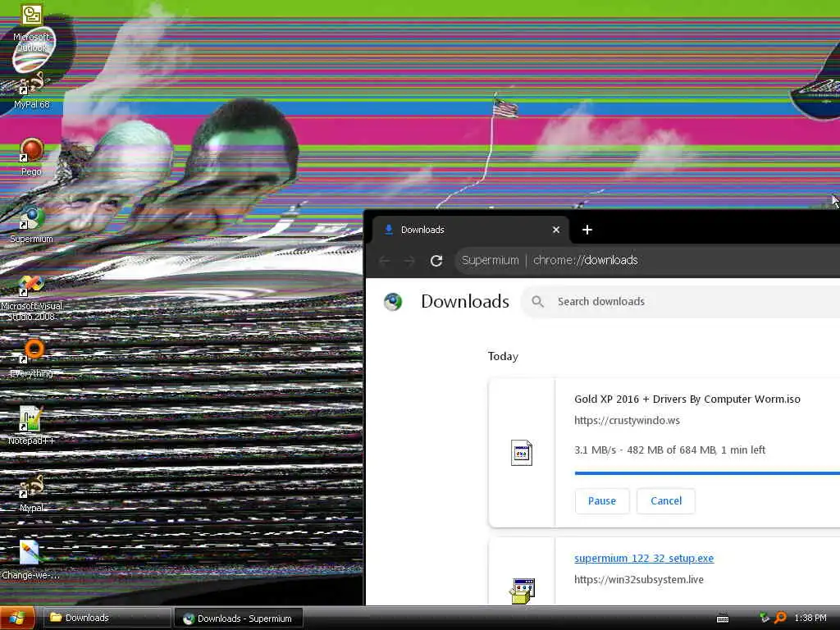This screenshot has width=840, height=630.
Task: Reload the downloads page
Action: click(436, 260)
